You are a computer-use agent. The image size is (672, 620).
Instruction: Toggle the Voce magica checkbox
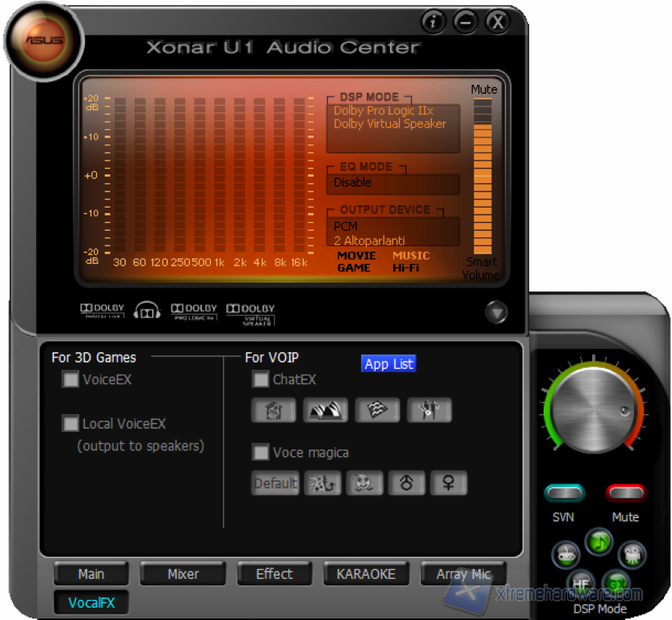(261, 452)
